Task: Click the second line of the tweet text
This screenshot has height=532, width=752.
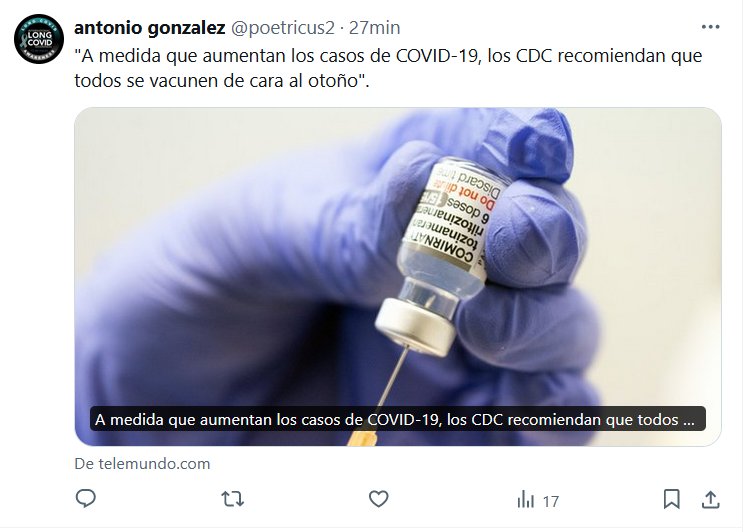Action: [x=222, y=81]
